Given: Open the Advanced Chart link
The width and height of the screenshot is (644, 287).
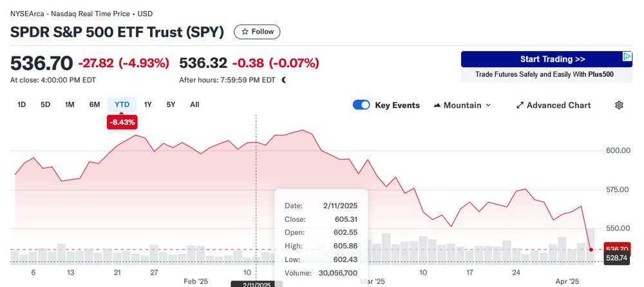Looking at the screenshot, I should pyautogui.click(x=558, y=105).
